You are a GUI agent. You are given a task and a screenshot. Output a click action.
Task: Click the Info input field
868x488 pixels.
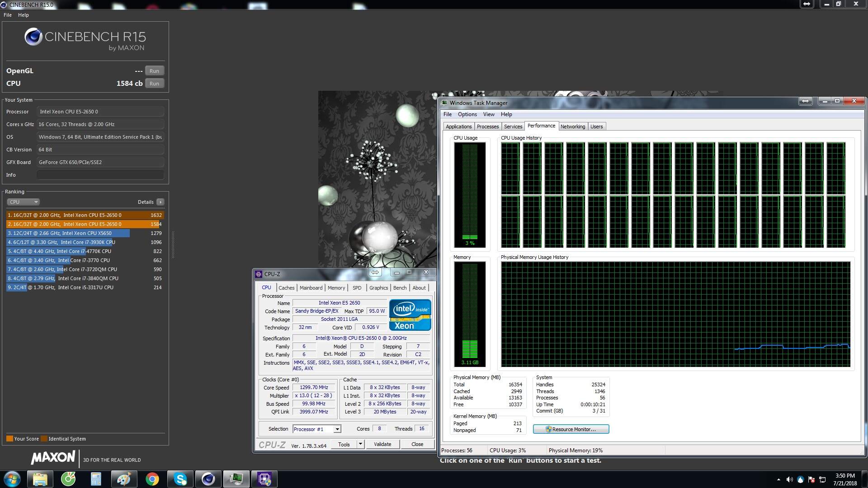(x=100, y=175)
